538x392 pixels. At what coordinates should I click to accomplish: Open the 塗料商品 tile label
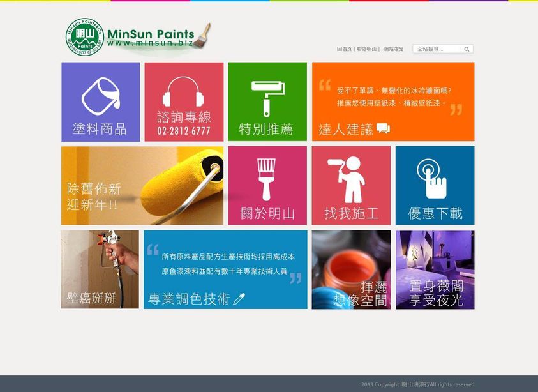click(100, 129)
